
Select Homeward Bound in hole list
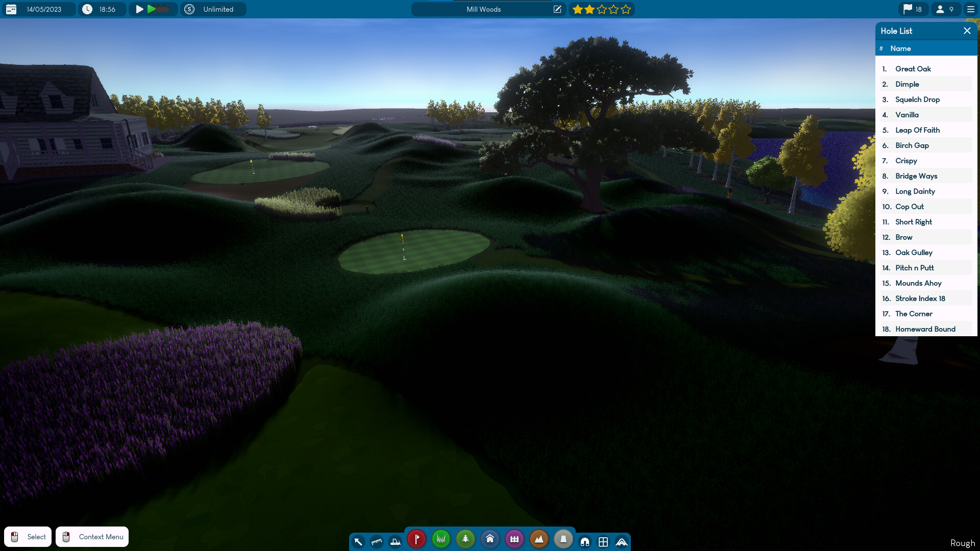[925, 329]
